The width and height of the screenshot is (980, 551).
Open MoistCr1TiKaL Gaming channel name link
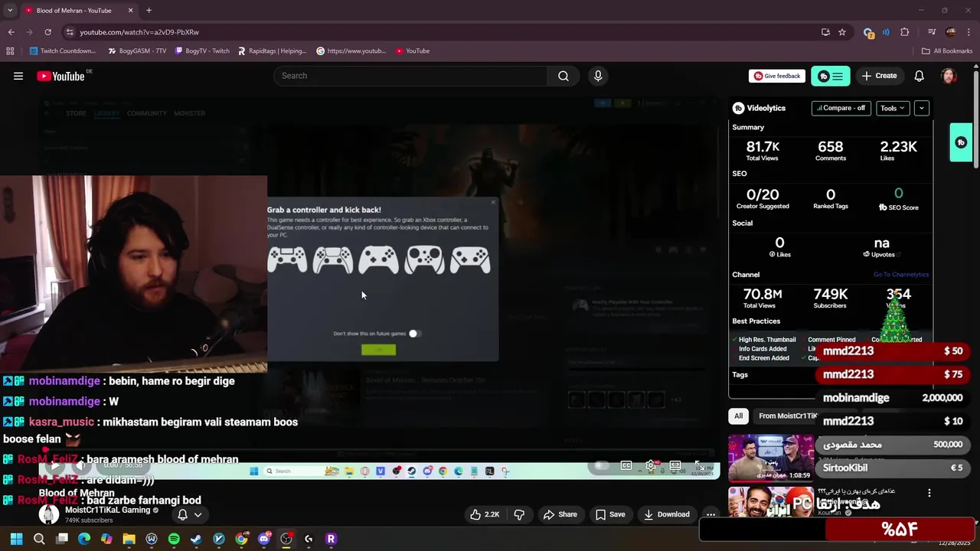coord(107,510)
